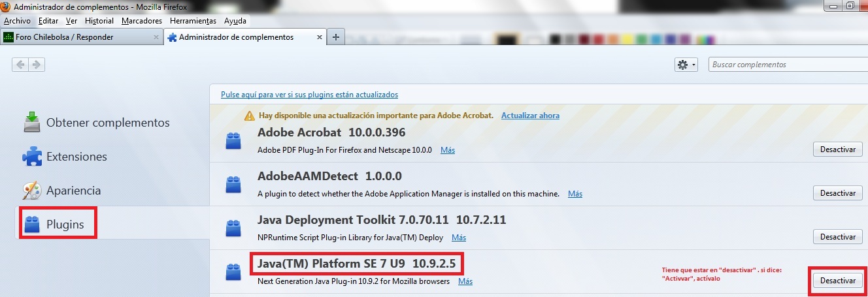Go back with the left arrow button
This screenshot has height=297, width=868.
tap(20, 65)
